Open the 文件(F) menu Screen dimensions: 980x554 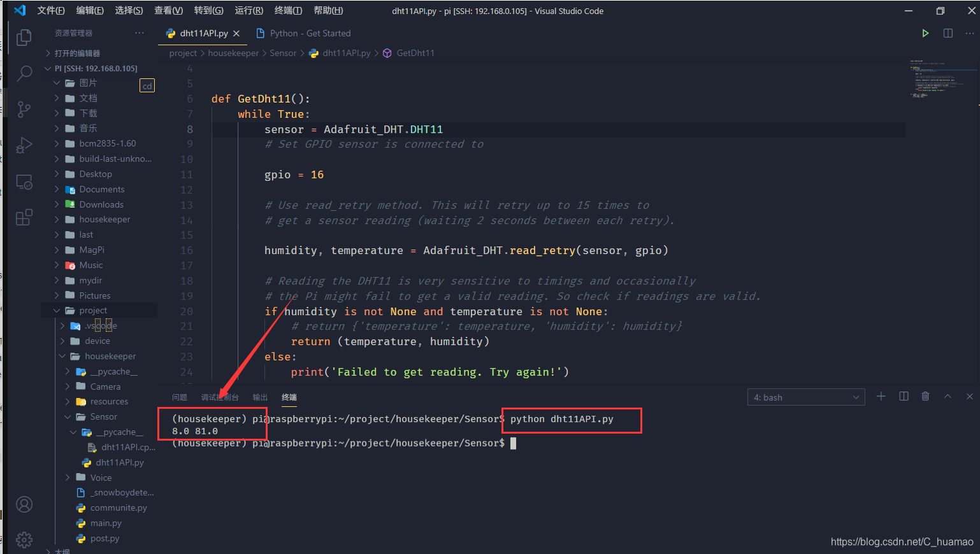click(x=51, y=10)
